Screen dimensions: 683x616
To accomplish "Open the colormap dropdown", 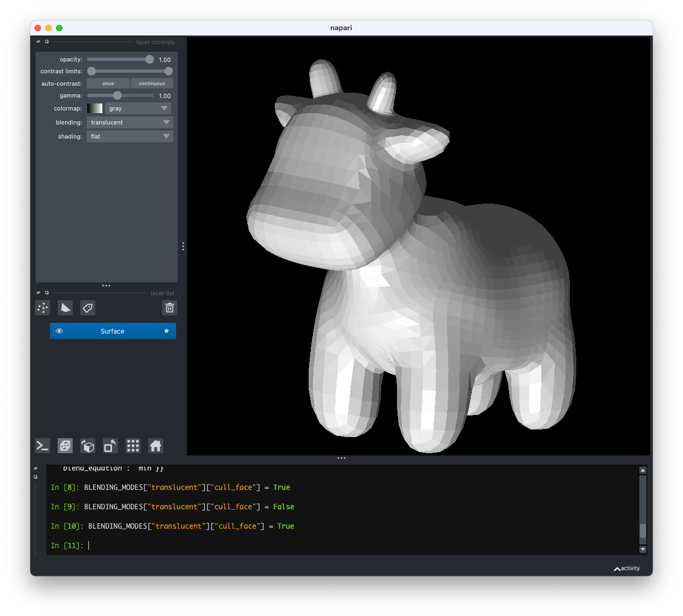I will tap(138, 108).
